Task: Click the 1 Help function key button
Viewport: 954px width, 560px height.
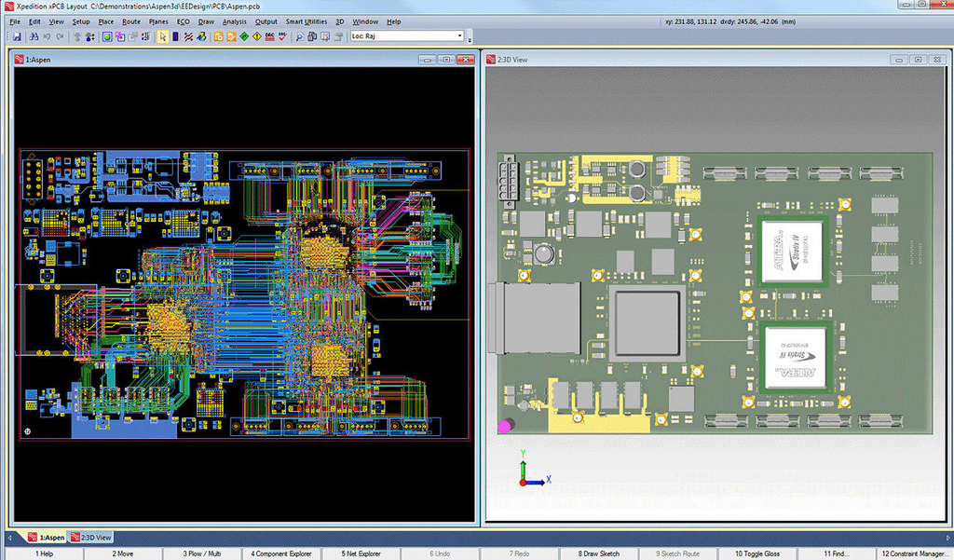Action: (x=44, y=553)
